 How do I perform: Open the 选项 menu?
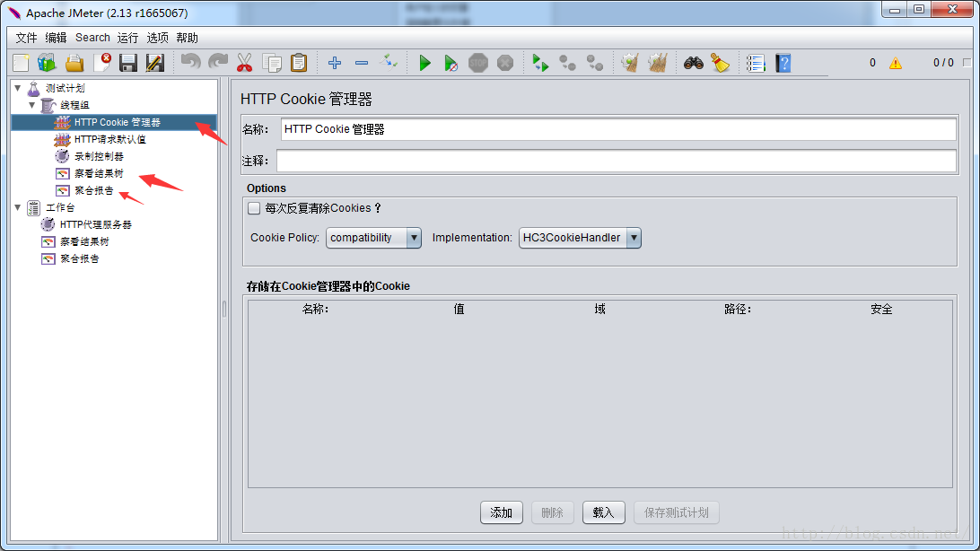(x=158, y=38)
